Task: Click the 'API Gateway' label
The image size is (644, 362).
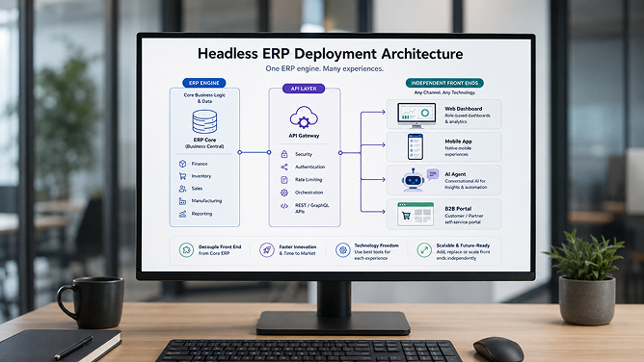Action: pos(304,136)
